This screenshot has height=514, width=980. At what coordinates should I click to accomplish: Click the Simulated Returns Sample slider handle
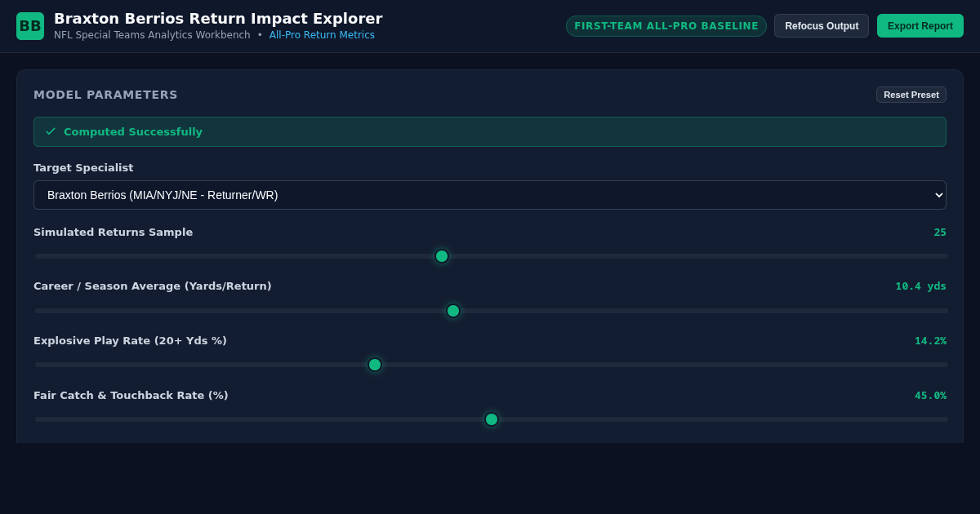pyautogui.click(x=442, y=256)
